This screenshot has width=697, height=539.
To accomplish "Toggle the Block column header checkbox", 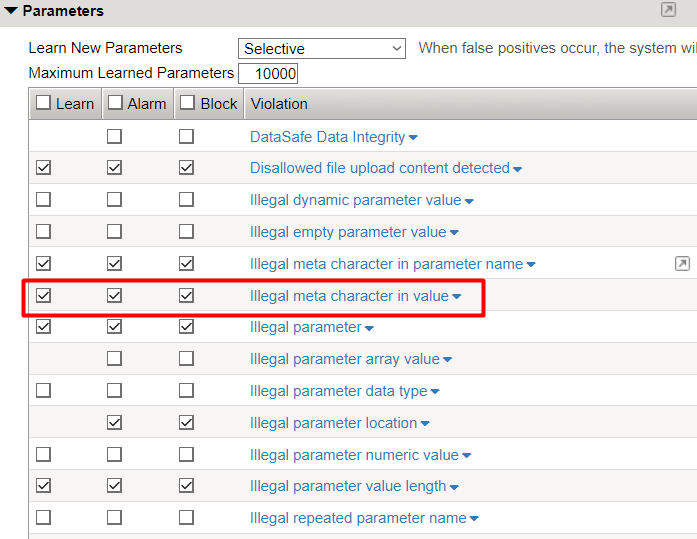I will pyautogui.click(x=187, y=103).
